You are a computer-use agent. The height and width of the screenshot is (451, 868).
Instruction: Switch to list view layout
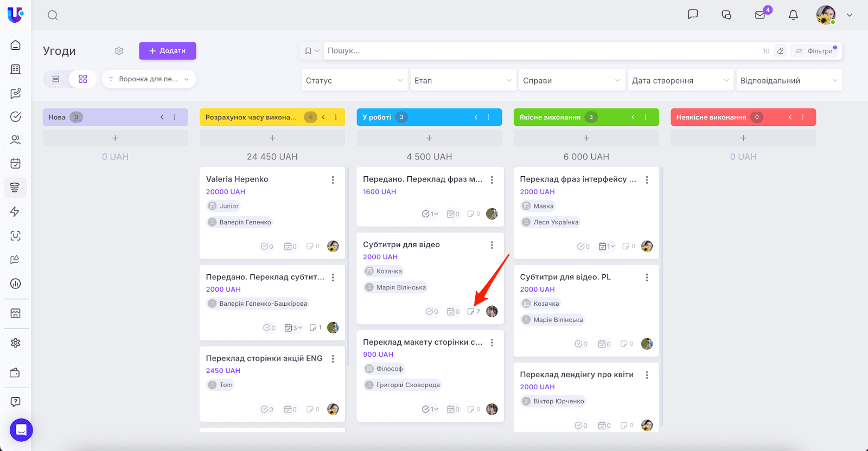56,79
